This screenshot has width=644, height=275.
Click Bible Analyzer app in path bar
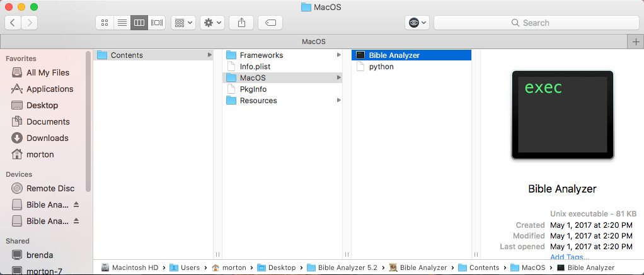pyautogui.click(x=418, y=267)
